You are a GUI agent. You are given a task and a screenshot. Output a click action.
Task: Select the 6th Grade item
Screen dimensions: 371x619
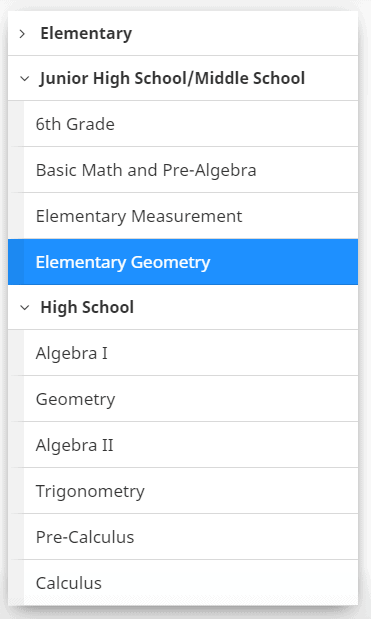(191, 124)
